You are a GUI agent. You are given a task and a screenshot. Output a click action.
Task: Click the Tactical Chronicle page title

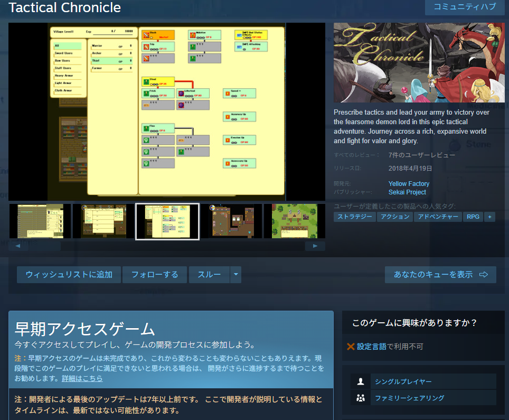[64, 7]
